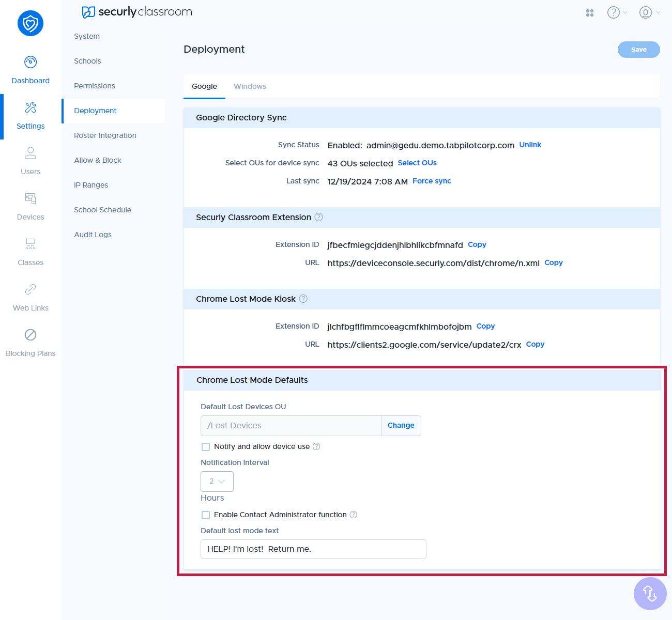Open Audit Logs settings
Image resolution: width=672 pixels, height=620 pixels.
click(93, 235)
